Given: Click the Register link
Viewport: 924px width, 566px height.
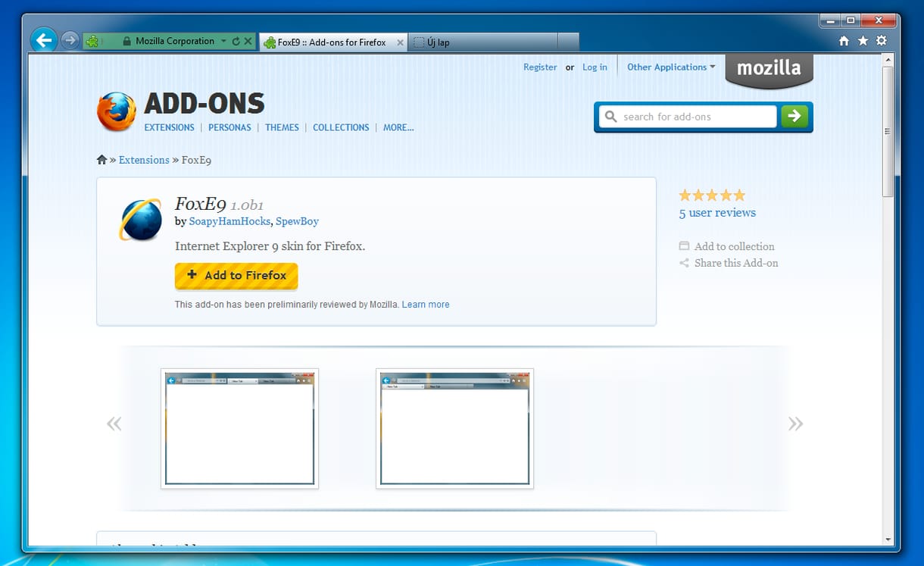Looking at the screenshot, I should pos(540,67).
